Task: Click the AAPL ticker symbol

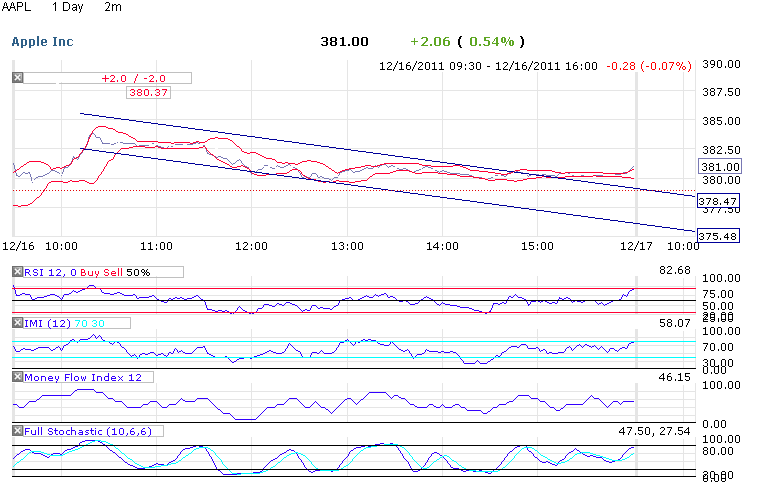Action: (16, 7)
